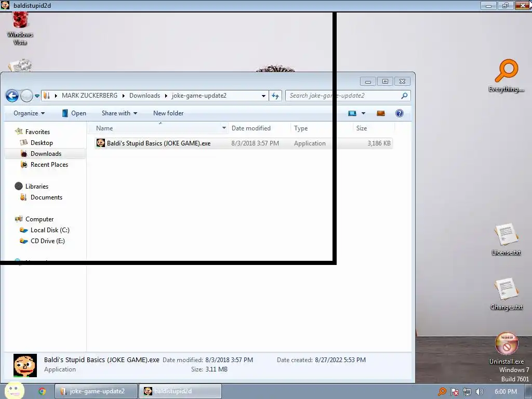532x399 pixels.
Task: Close the Explorer window
Action: [x=403, y=82]
